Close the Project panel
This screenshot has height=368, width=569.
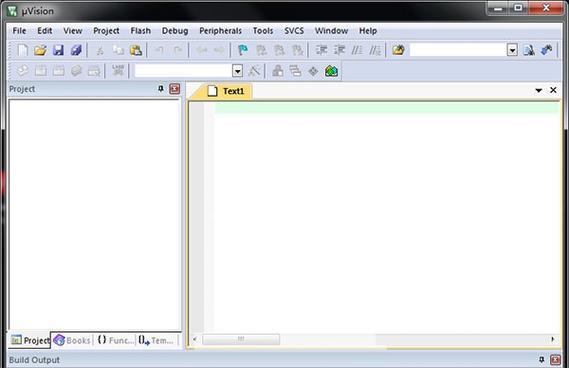pyautogui.click(x=175, y=89)
